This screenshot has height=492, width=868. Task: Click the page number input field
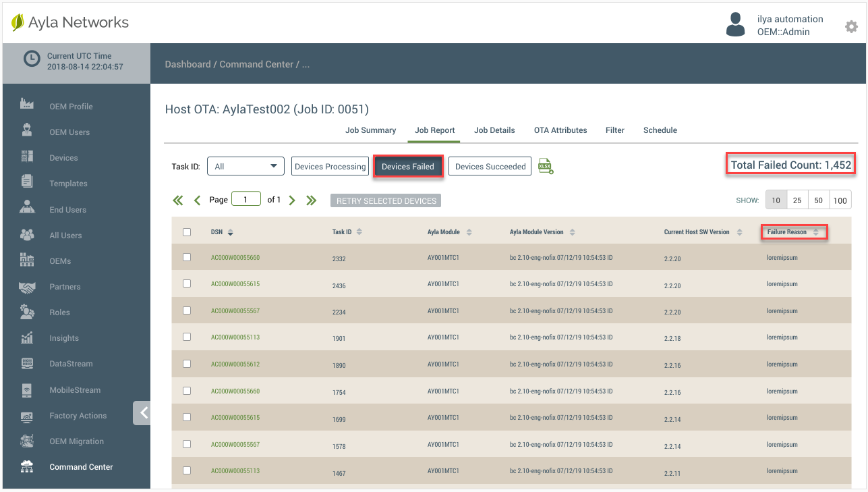tap(246, 200)
